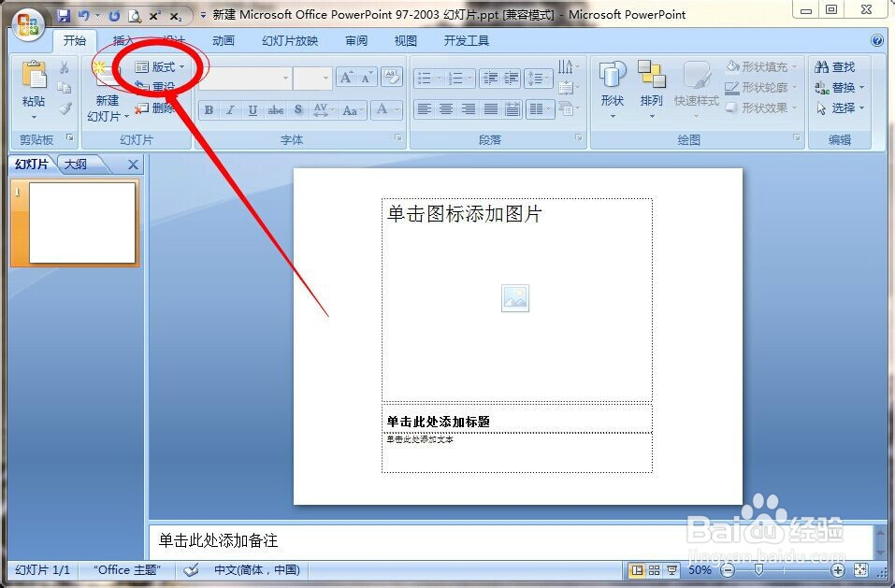Clear all formatting icon
This screenshot has height=588, width=895.
tap(392, 78)
